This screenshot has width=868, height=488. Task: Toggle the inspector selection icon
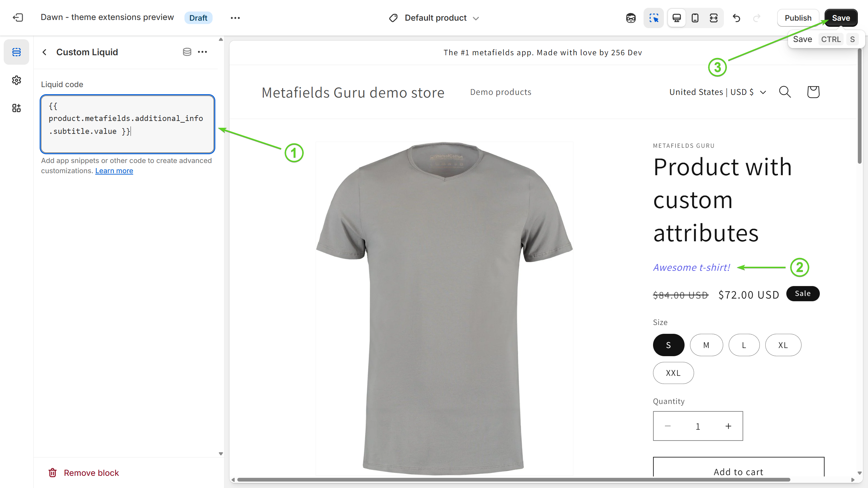click(653, 18)
